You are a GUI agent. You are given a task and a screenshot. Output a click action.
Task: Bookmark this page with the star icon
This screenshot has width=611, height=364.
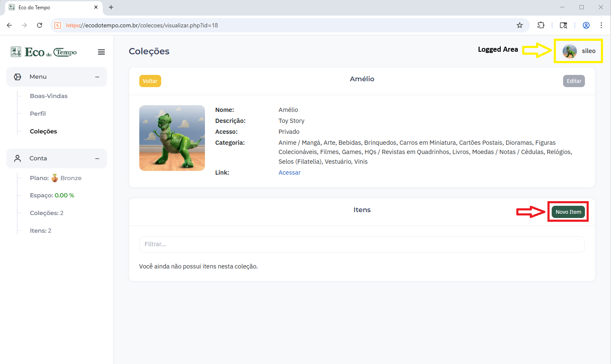[x=520, y=25]
